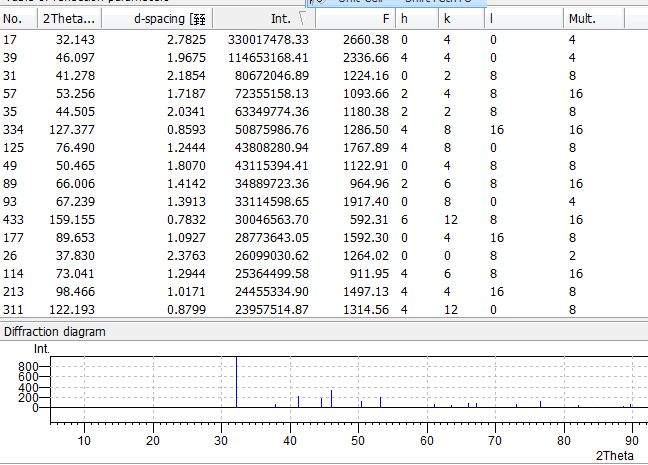Click the d-spacing column header

tap(157, 19)
